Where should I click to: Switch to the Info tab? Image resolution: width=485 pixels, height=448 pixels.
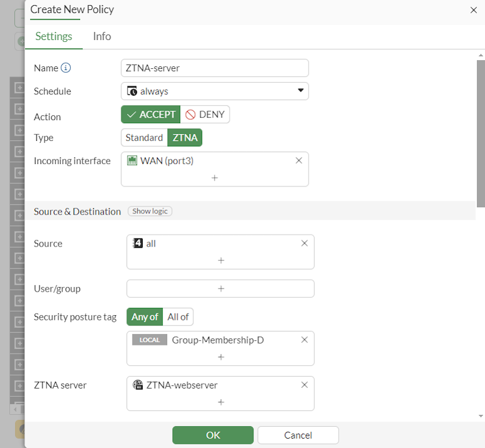(102, 36)
